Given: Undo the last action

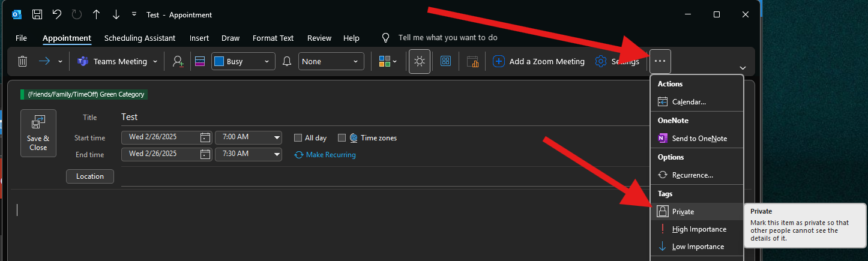Looking at the screenshot, I should point(56,14).
